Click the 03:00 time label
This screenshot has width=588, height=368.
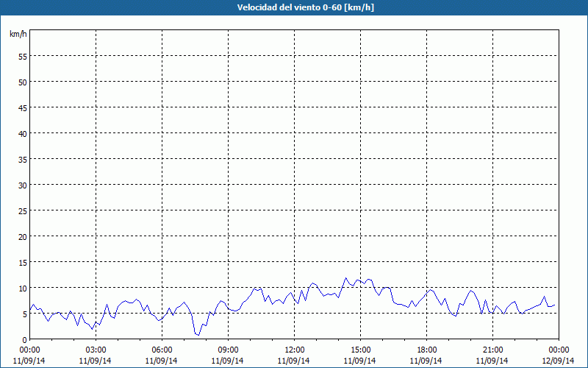pyautogui.click(x=96, y=350)
